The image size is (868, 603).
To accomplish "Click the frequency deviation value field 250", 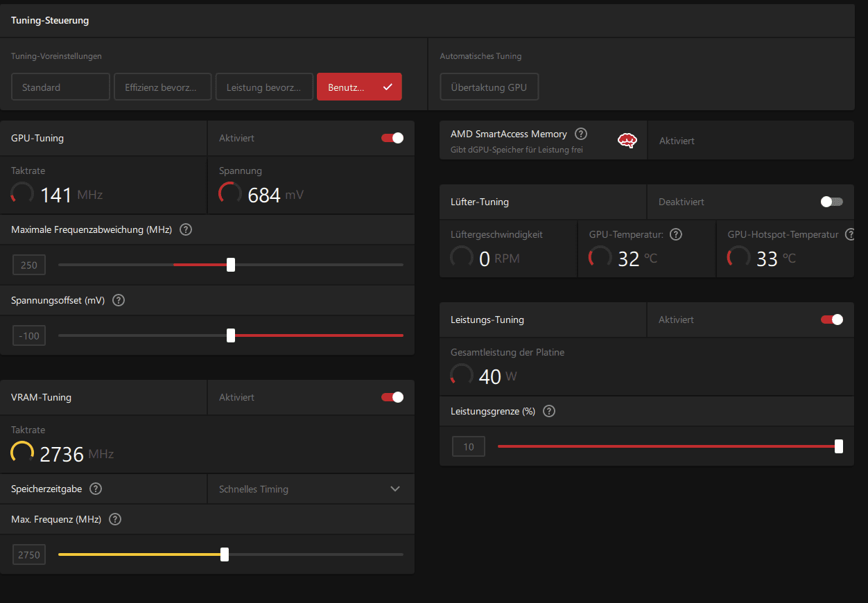I will (29, 265).
